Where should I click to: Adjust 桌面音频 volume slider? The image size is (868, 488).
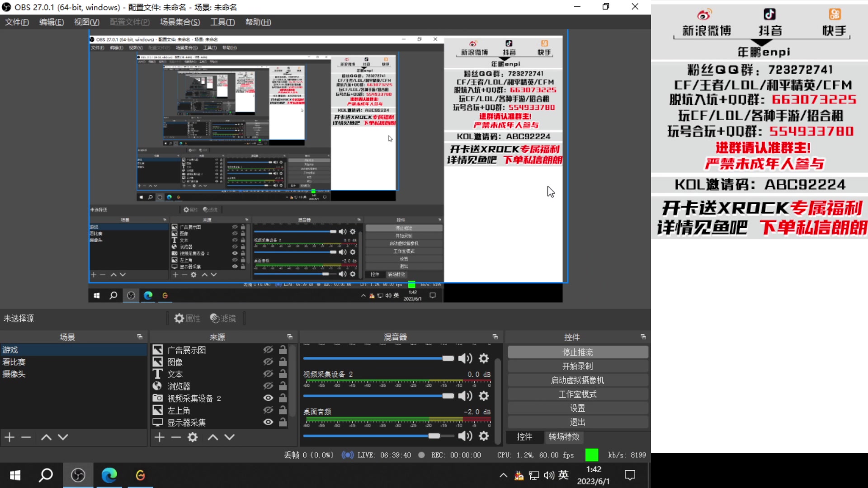378,436
